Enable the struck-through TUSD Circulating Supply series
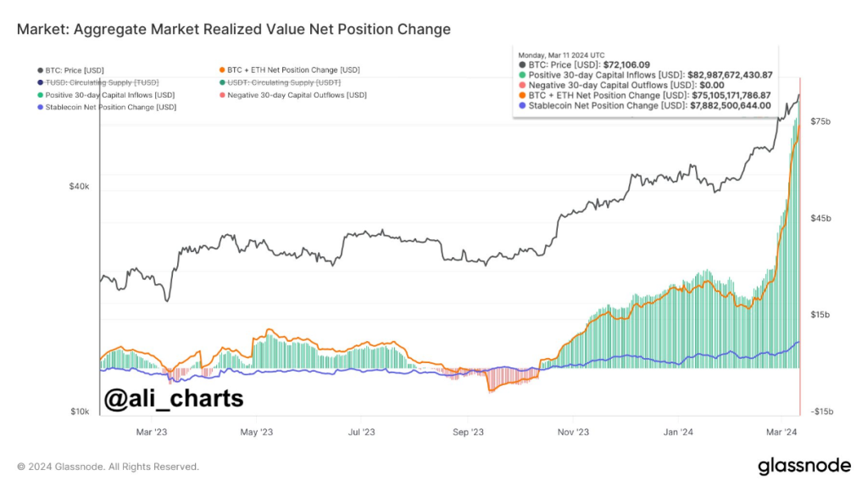868x487 pixels. point(100,82)
